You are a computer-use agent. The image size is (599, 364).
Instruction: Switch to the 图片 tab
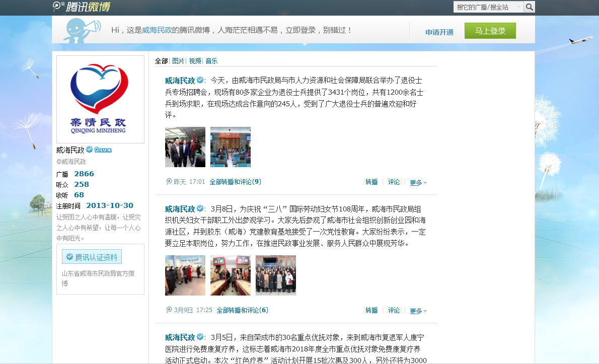tap(178, 61)
